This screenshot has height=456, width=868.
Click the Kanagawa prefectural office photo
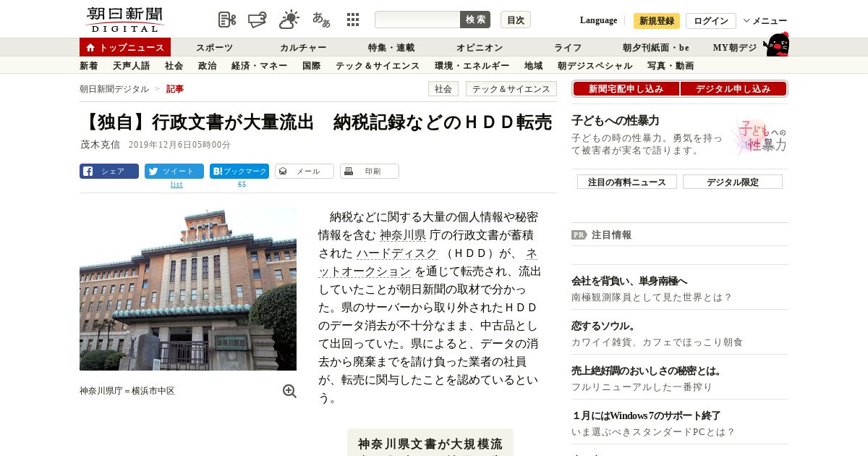pyautogui.click(x=188, y=290)
